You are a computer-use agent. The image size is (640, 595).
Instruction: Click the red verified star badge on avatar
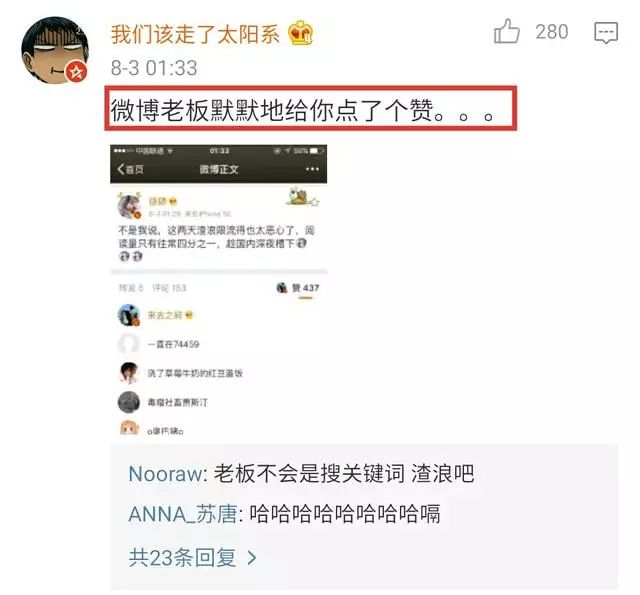(x=77, y=72)
